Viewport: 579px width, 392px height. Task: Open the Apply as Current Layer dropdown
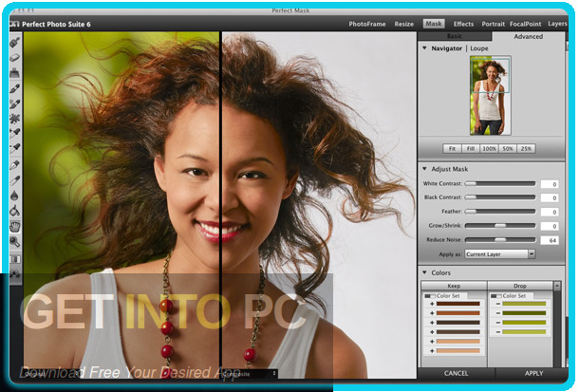point(500,254)
